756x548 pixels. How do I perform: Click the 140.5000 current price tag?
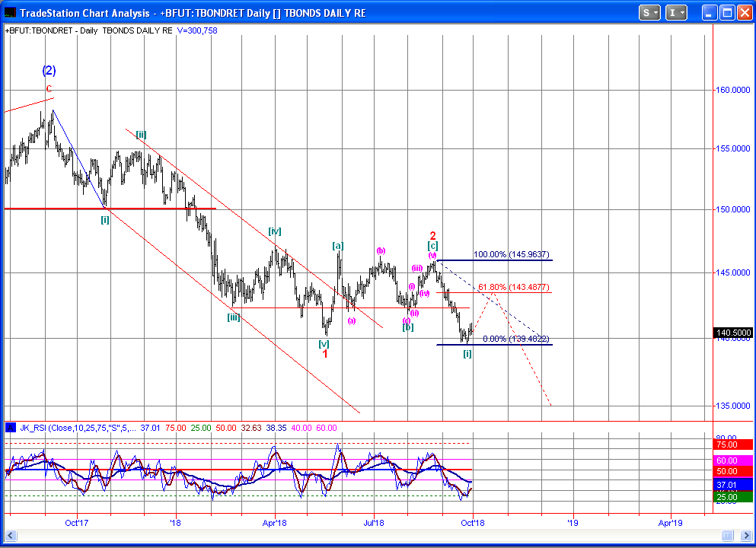click(733, 333)
